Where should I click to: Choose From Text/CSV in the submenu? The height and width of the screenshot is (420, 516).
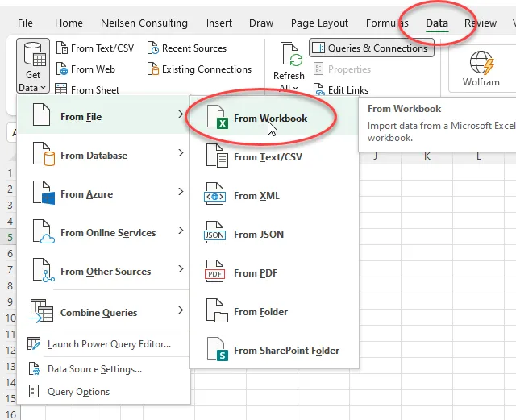click(x=274, y=157)
